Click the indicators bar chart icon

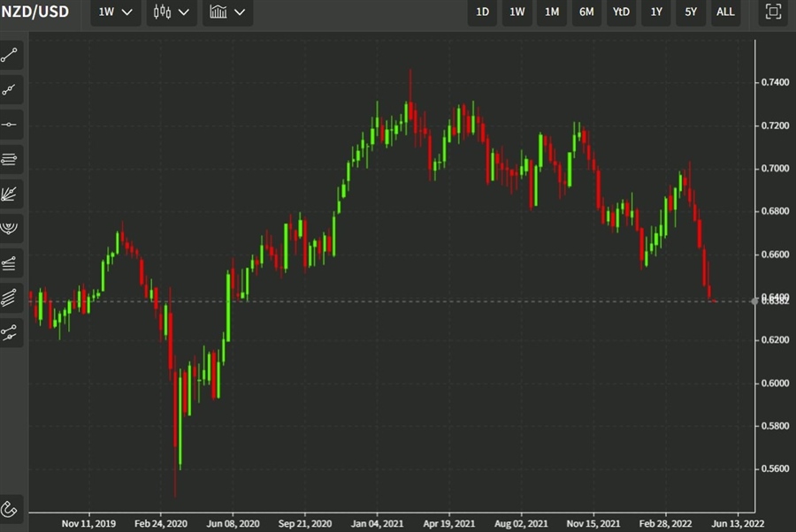pos(218,11)
